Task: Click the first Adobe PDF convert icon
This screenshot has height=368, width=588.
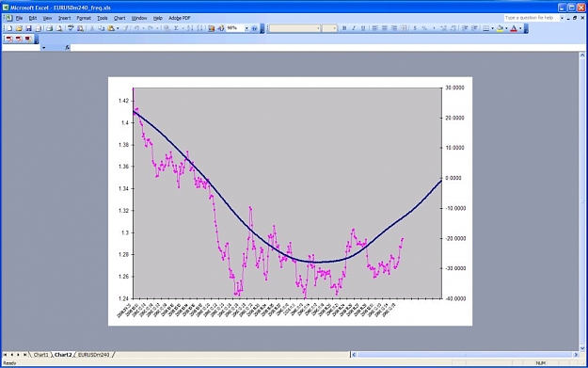Action: 9,39
